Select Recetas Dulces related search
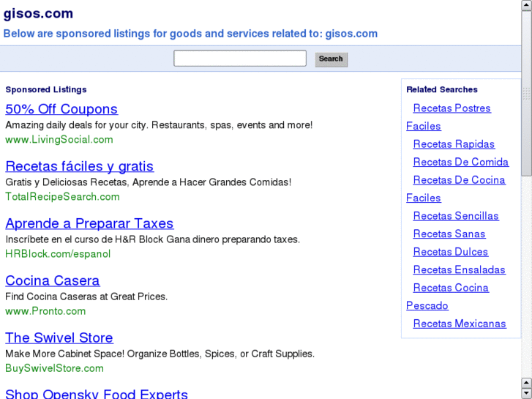This screenshot has width=532, height=399. (x=451, y=252)
